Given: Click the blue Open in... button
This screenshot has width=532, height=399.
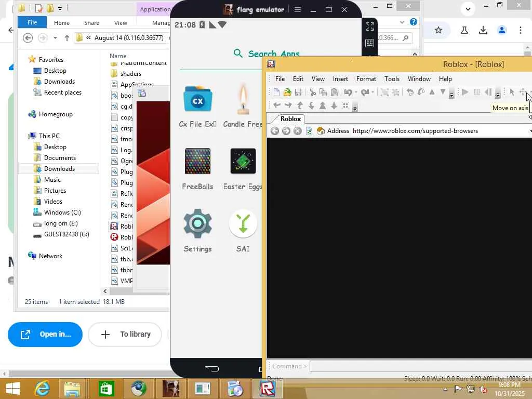Looking at the screenshot, I should click(x=45, y=335).
